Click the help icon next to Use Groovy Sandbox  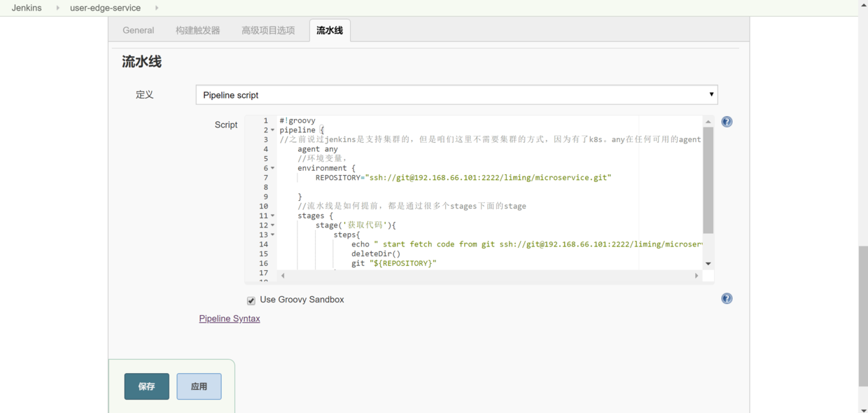pyautogui.click(x=726, y=298)
